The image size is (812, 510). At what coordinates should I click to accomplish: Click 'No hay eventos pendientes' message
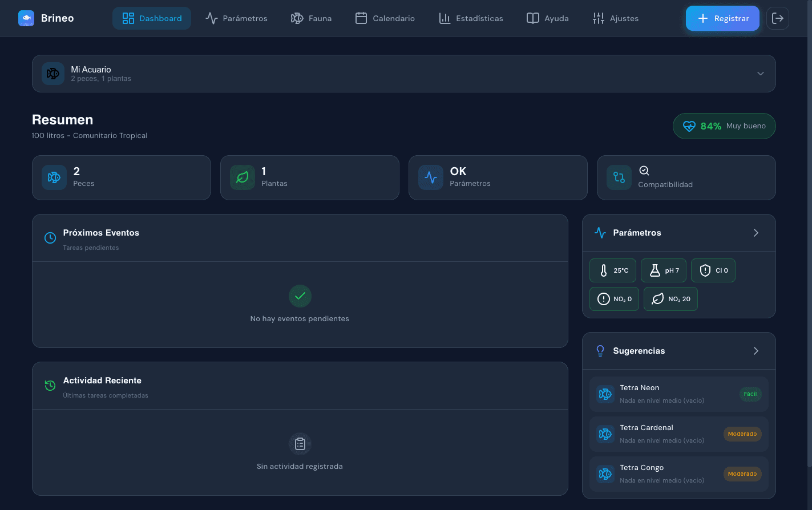click(x=300, y=319)
